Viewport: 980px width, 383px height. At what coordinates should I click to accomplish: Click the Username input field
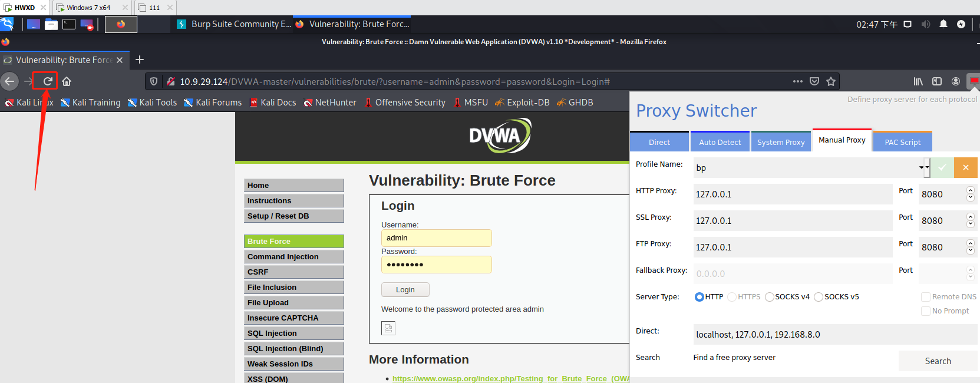point(437,238)
